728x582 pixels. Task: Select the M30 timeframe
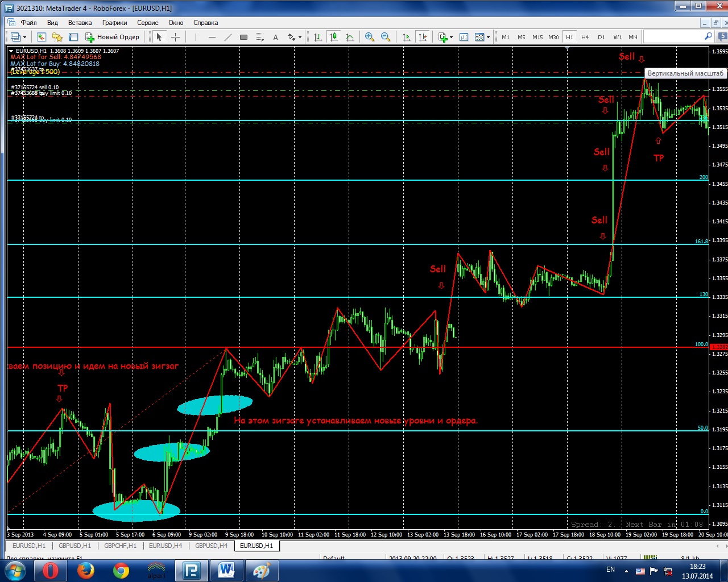point(553,37)
